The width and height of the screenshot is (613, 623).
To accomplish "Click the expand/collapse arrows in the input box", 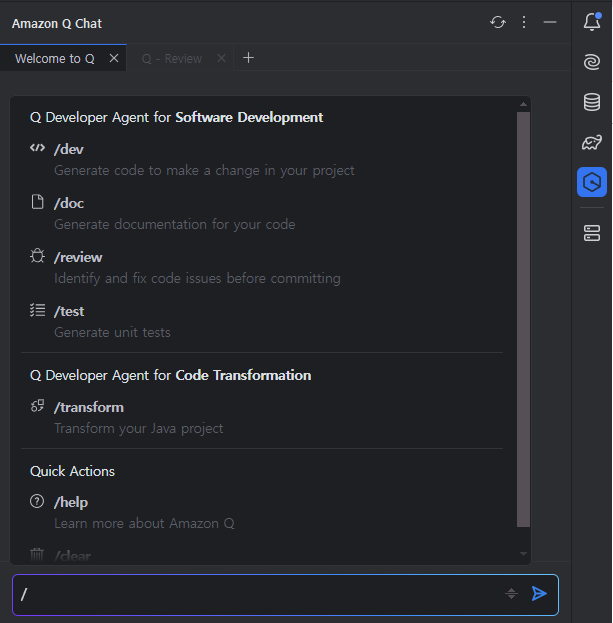I will click(x=511, y=594).
